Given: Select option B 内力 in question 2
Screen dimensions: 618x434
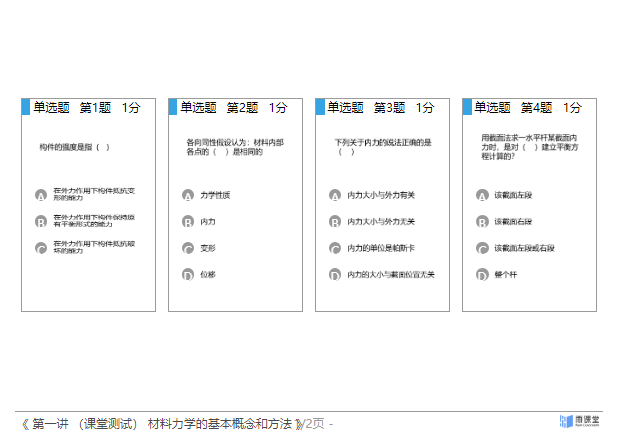Looking at the screenshot, I should [188, 222].
